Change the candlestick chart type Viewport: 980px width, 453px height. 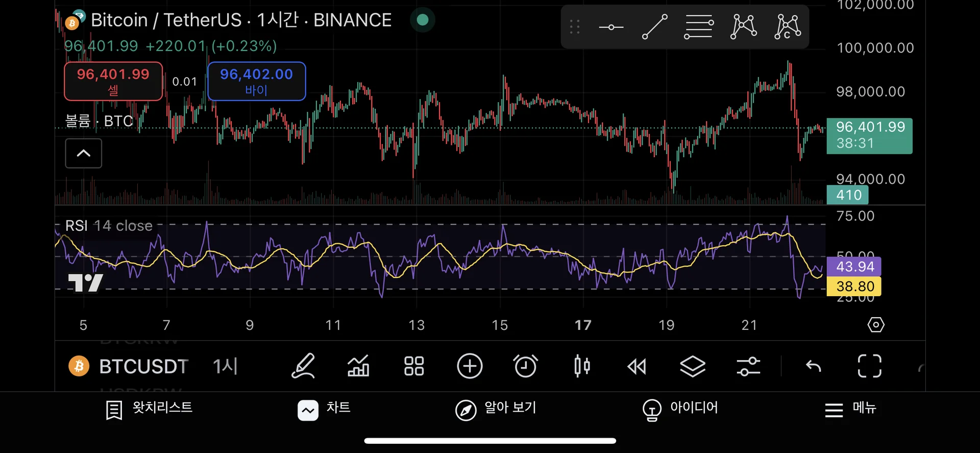tap(582, 366)
